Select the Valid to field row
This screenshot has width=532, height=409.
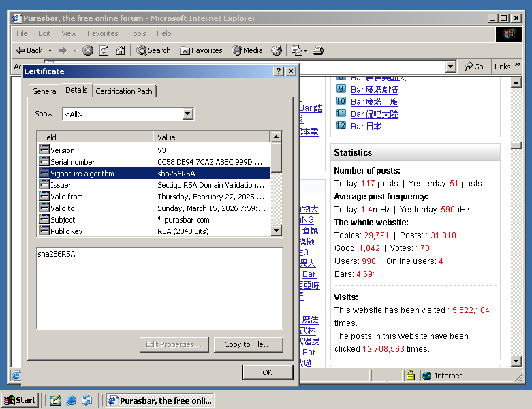155,208
